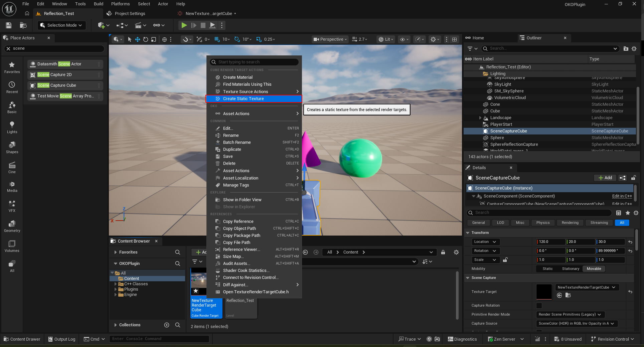This screenshot has width=644, height=347.
Task: Select the scale gizmo tool
Action: (154, 39)
